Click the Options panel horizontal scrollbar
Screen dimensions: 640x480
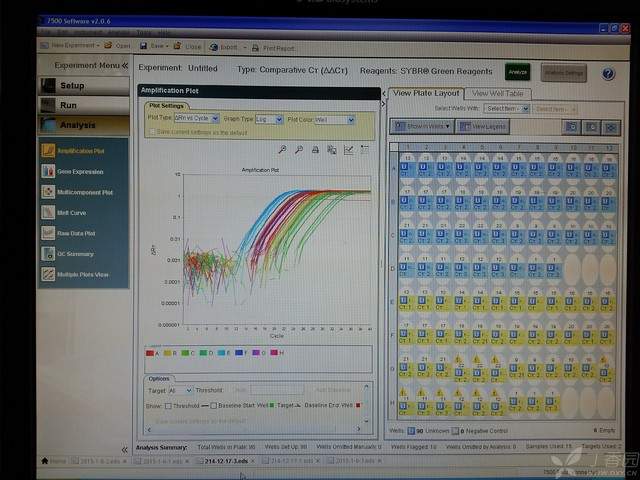tap(254, 429)
